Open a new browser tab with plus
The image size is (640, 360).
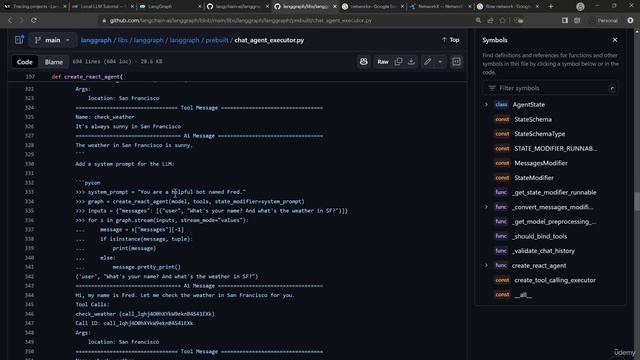551,7
